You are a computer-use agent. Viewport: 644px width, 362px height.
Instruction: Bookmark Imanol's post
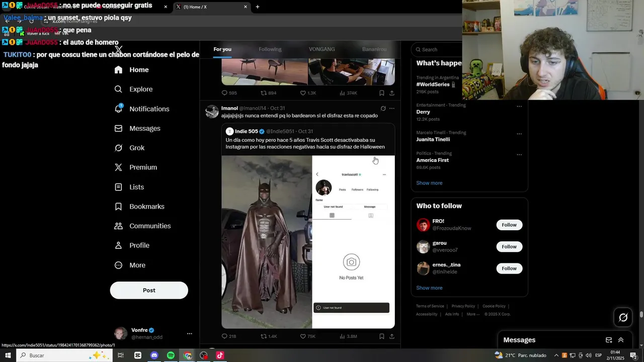[x=382, y=336]
